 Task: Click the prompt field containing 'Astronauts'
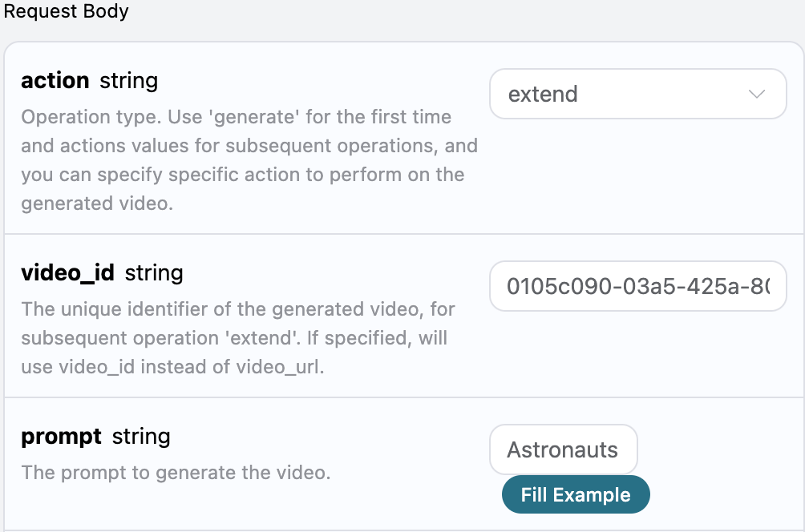[x=563, y=449]
